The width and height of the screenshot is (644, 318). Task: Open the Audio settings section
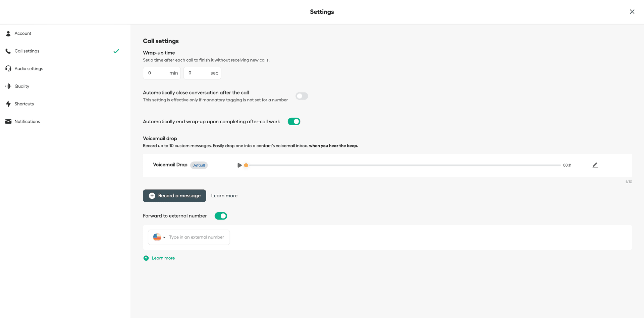coord(29,69)
